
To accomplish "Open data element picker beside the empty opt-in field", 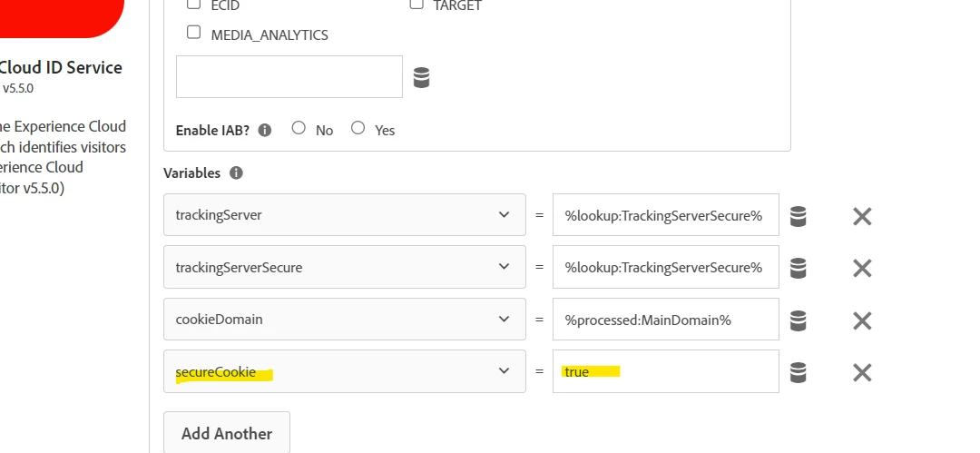I will pos(421,77).
